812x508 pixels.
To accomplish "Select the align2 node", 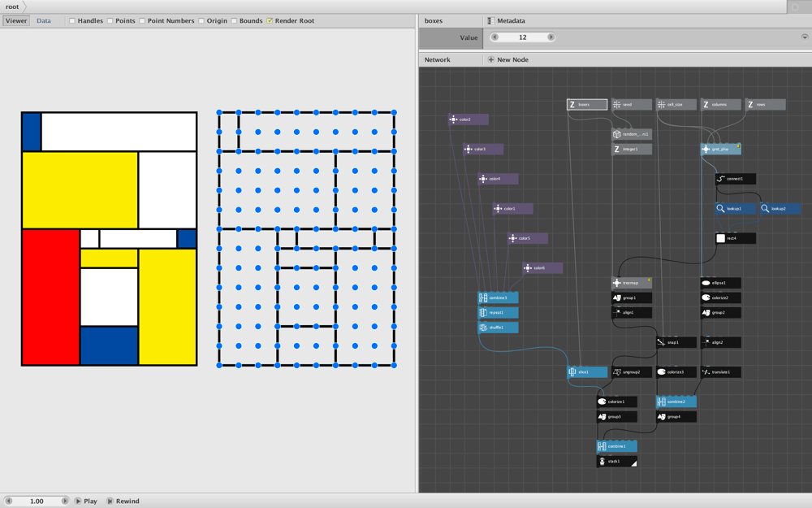I will tap(720, 343).
